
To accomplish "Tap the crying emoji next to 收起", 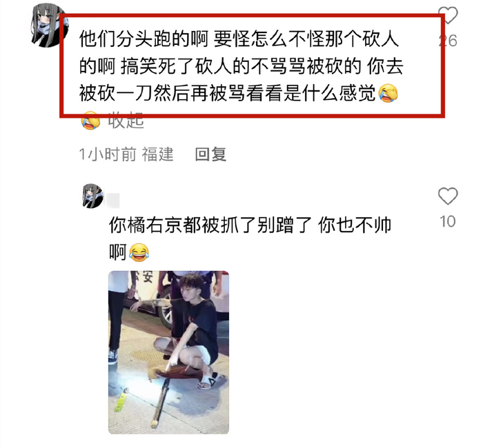I will 90,121.
